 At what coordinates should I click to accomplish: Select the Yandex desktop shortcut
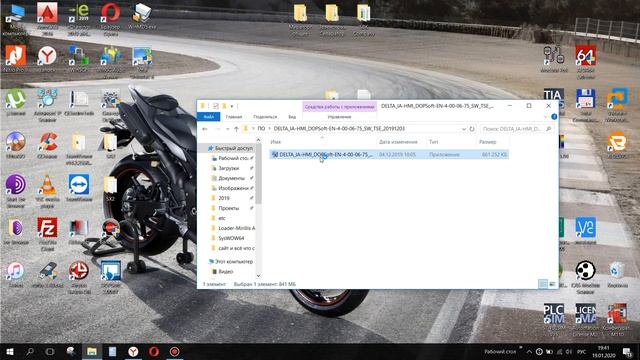pos(47,60)
